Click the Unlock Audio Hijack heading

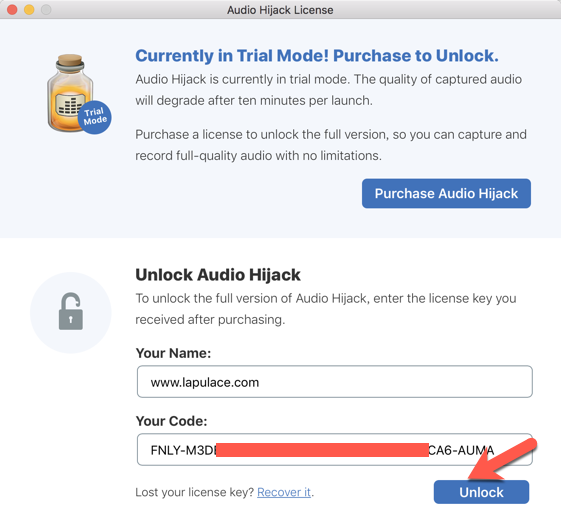point(218,275)
